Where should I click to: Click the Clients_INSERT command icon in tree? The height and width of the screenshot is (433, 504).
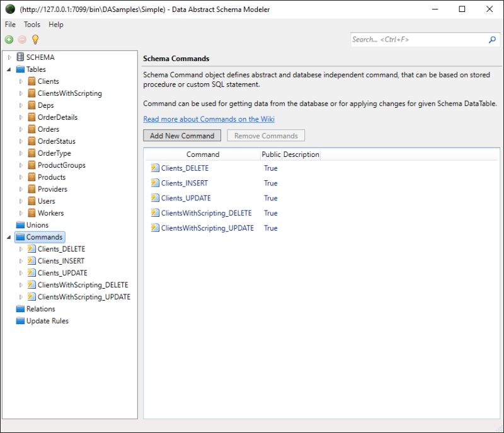pos(31,261)
